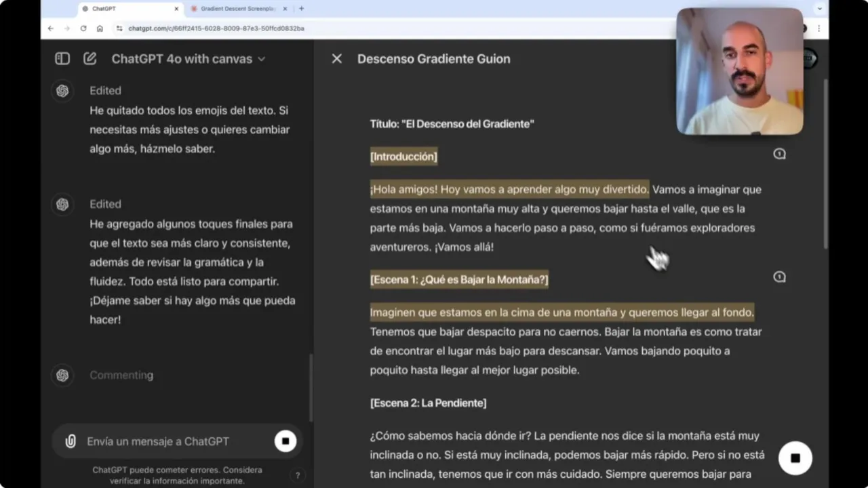Click the canvas title 'Descenso Gradiente Guion'
Viewport: 868px width, 488px height.
pos(434,59)
